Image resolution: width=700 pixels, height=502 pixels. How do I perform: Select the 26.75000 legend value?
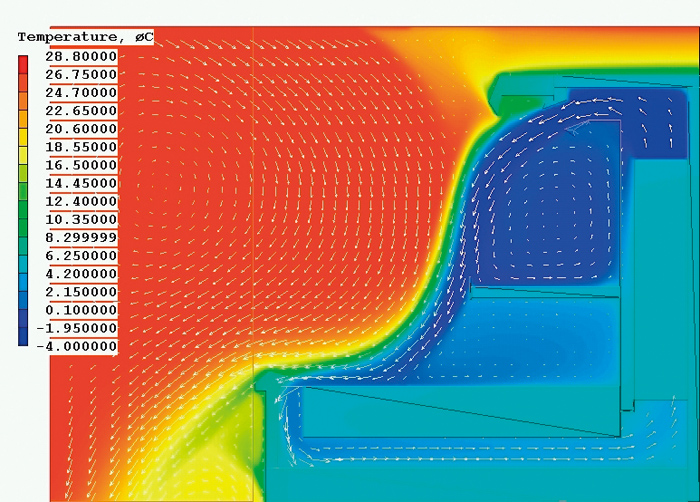[x=81, y=74]
